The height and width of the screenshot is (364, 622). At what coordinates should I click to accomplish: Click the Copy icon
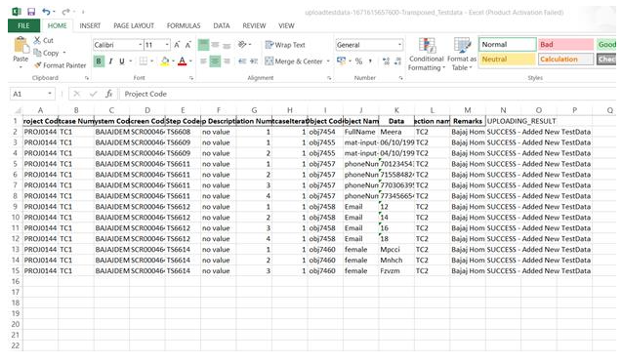click(x=37, y=53)
